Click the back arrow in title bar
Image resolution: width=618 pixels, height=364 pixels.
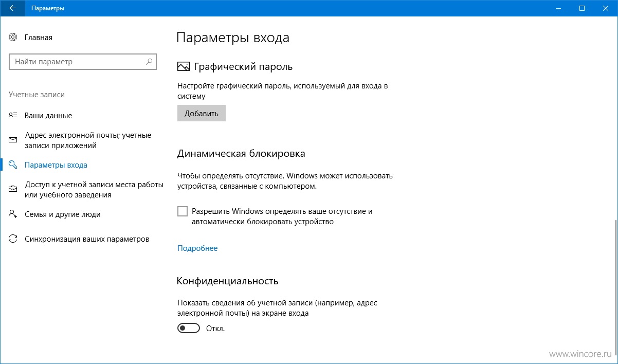12,8
